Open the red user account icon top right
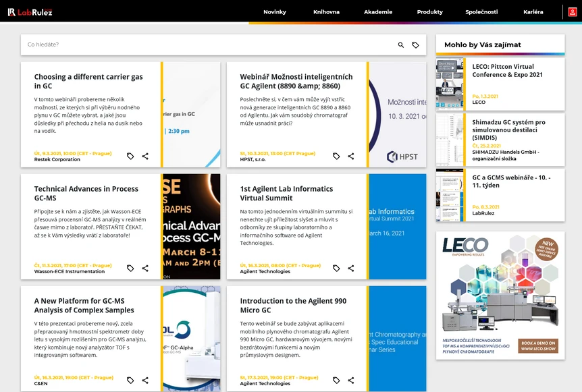This screenshot has width=582, height=392. pyautogui.click(x=573, y=11)
